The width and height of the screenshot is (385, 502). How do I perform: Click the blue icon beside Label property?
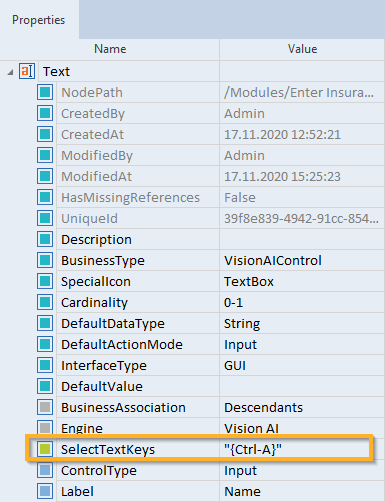pos(45,491)
